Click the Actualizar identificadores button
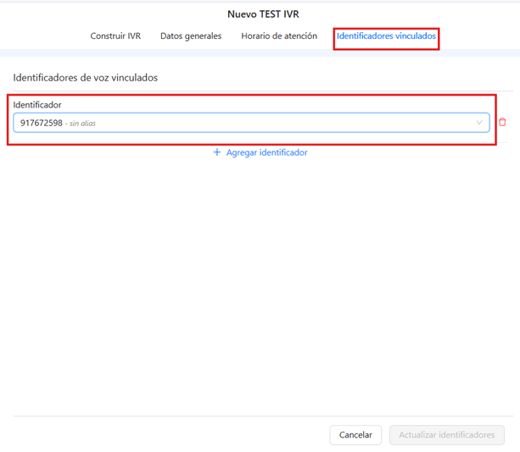The width and height of the screenshot is (520, 452). tap(447, 435)
